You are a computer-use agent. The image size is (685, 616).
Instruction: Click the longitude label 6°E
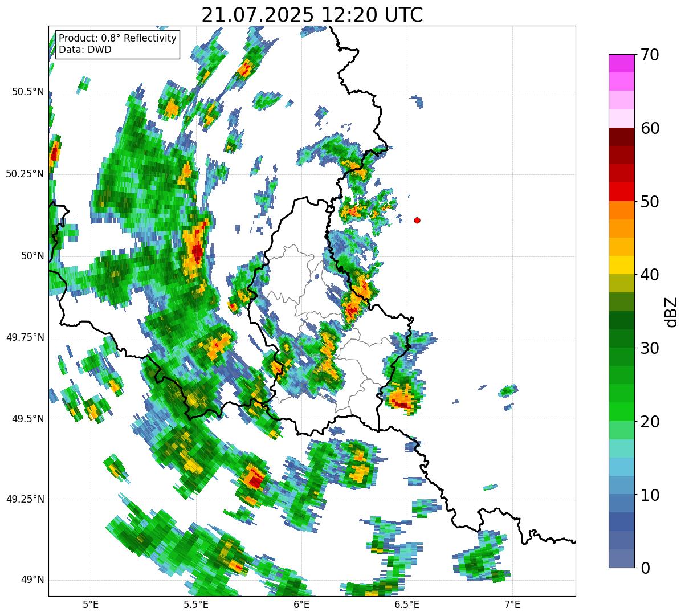[301, 604]
